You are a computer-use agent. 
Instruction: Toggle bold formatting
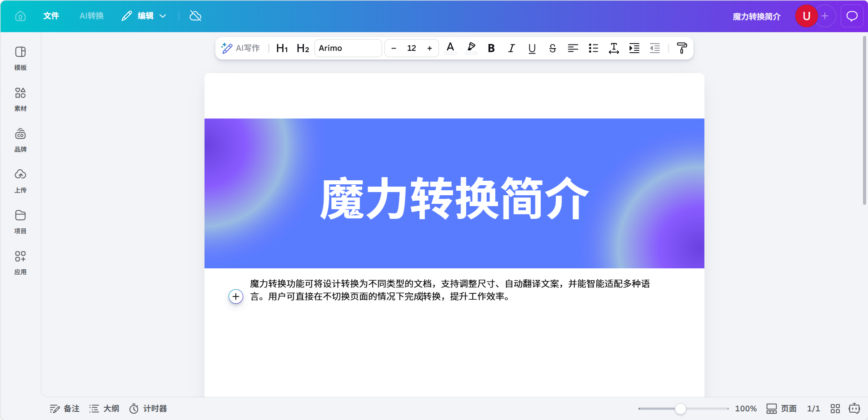491,48
